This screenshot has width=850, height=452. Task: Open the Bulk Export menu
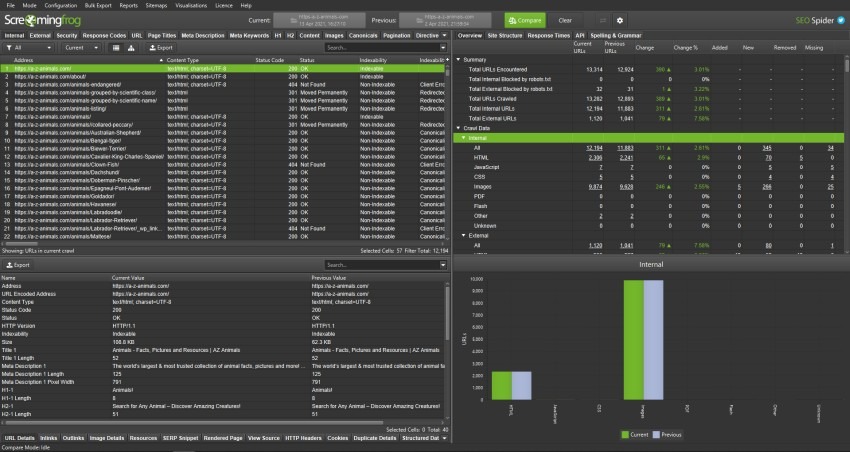[98, 5]
